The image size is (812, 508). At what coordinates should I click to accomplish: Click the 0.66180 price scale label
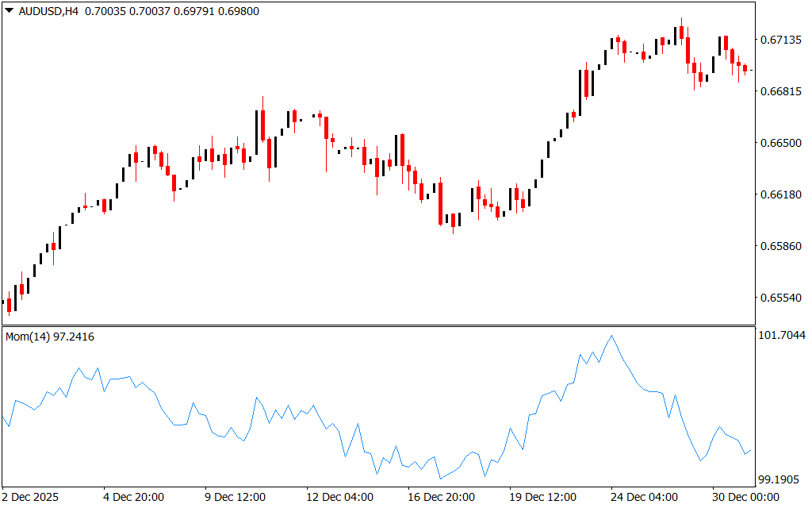tap(782, 194)
